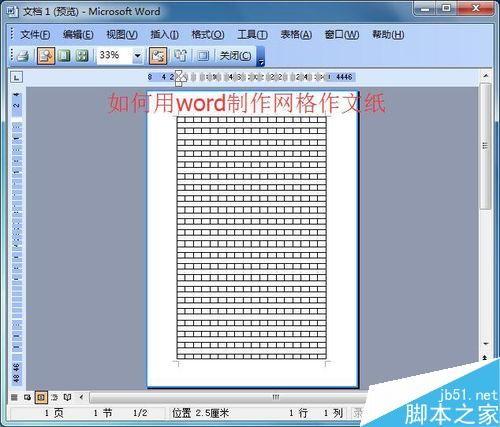The height and width of the screenshot is (427, 500).
Task: Open the 插入(I) menu
Action: click(x=164, y=34)
